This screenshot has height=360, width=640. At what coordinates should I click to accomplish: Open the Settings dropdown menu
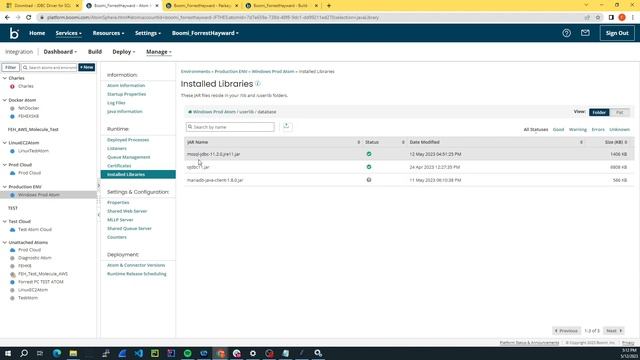(x=148, y=33)
